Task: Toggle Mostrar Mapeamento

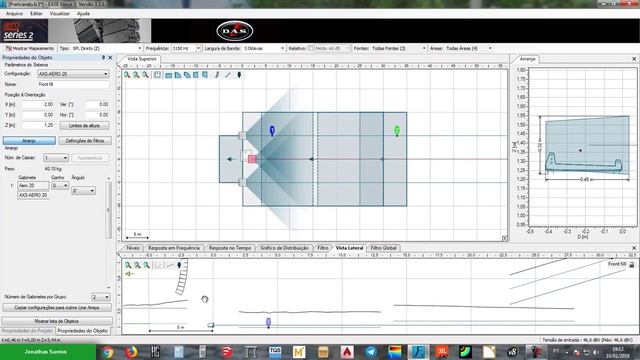Action: pos(30,48)
